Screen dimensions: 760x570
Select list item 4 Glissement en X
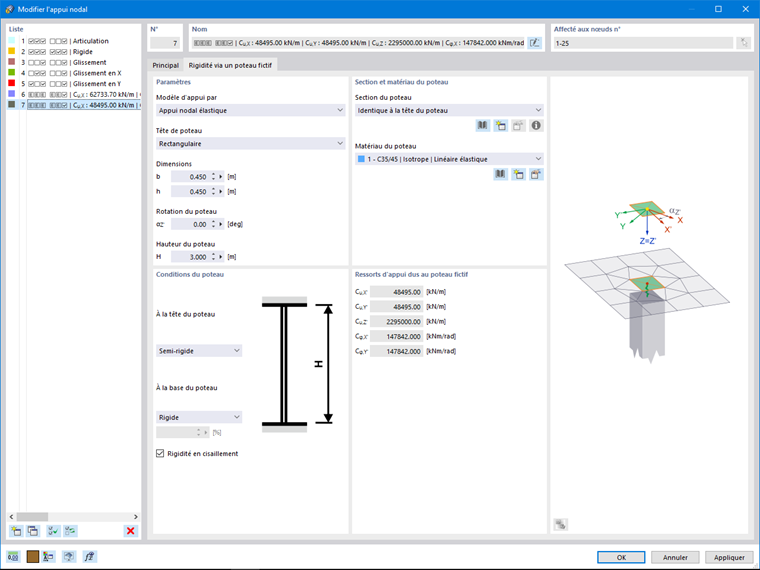coord(74,73)
